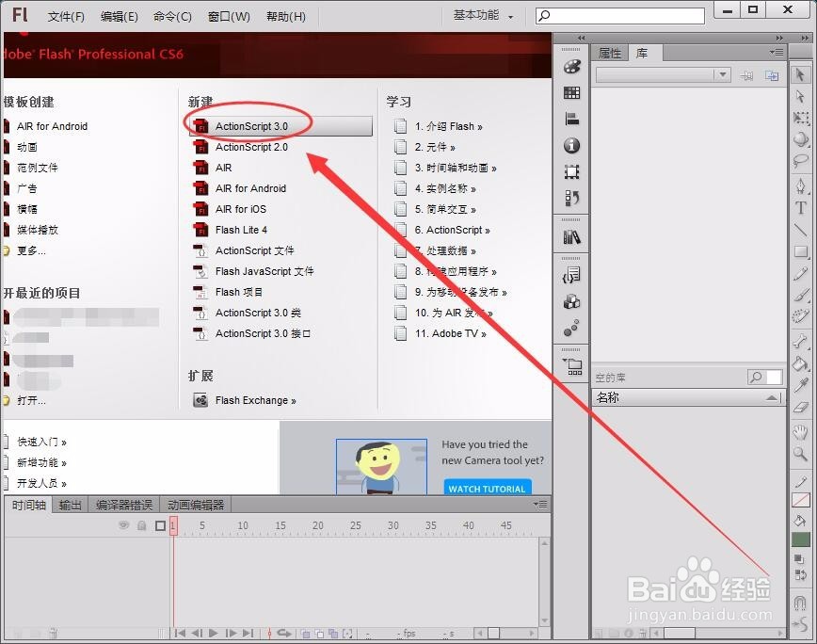817x644 pixels.
Task: Select the Line tool
Action: click(x=800, y=229)
